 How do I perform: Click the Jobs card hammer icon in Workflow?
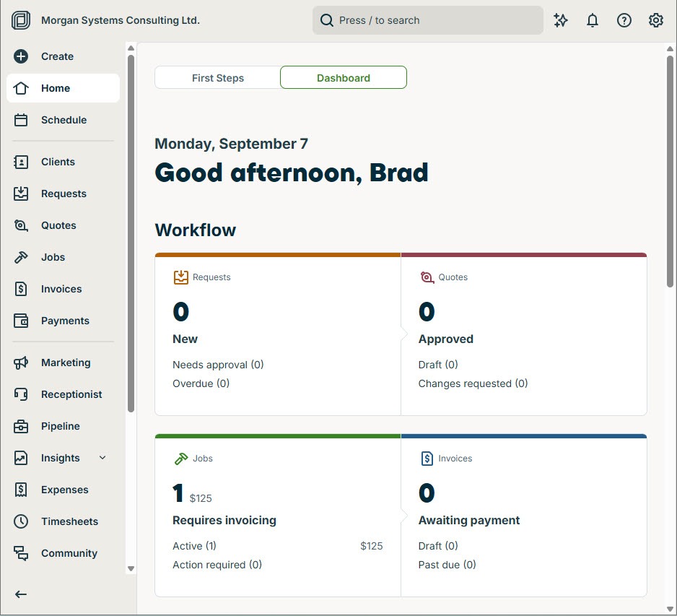[x=181, y=459]
